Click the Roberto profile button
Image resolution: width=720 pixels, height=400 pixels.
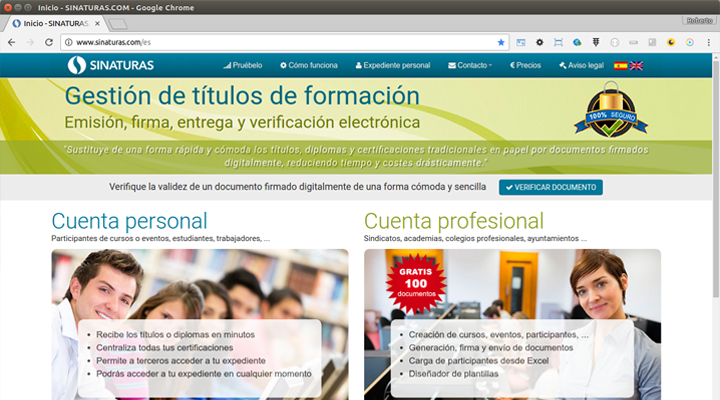[699, 21]
